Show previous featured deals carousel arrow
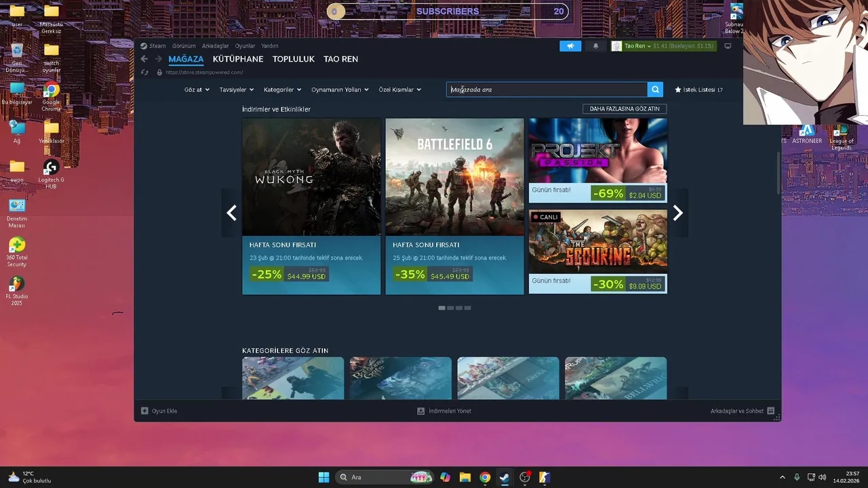 click(x=232, y=213)
